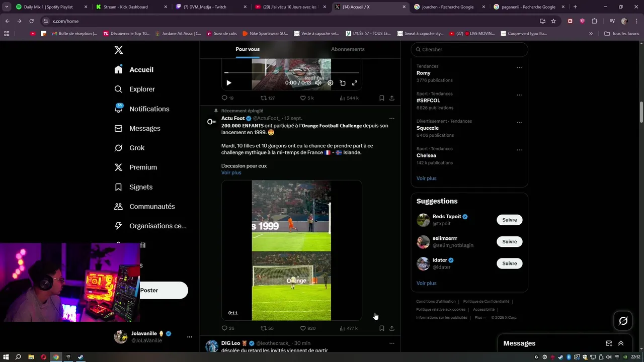Open Grok from the sidebar

pyautogui.click(x=129, y=148)
